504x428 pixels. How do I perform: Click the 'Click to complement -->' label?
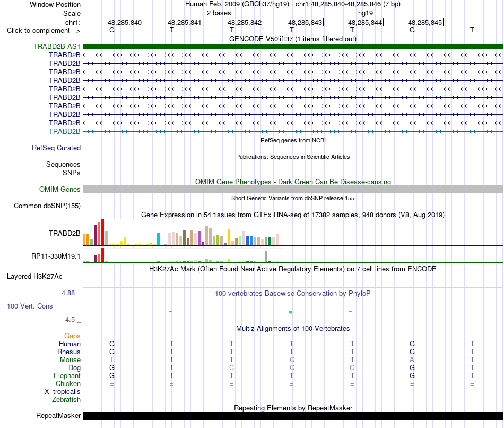click(x=44, y=31)
